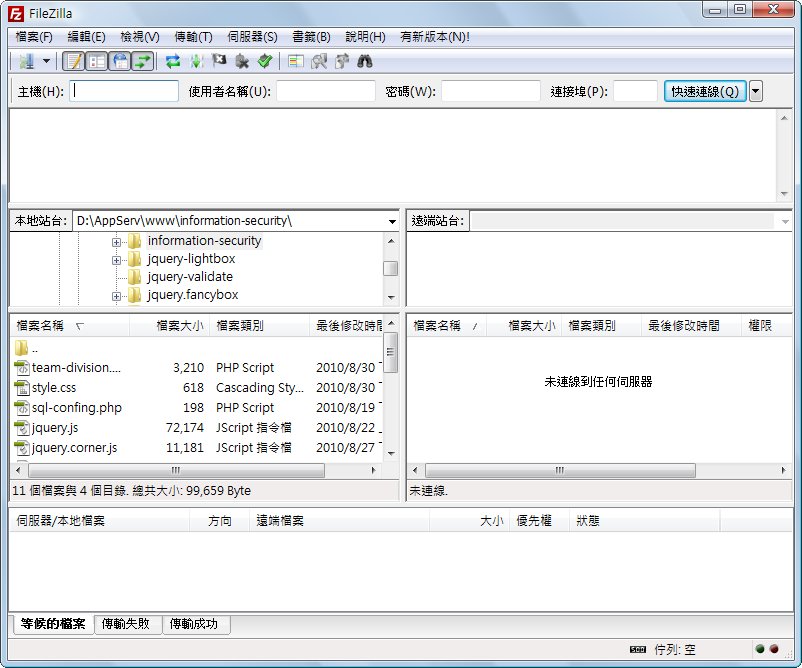The image size is (802, 668).
Task: Sort local files by 檔案類別 column
Action: pos(259,326)
